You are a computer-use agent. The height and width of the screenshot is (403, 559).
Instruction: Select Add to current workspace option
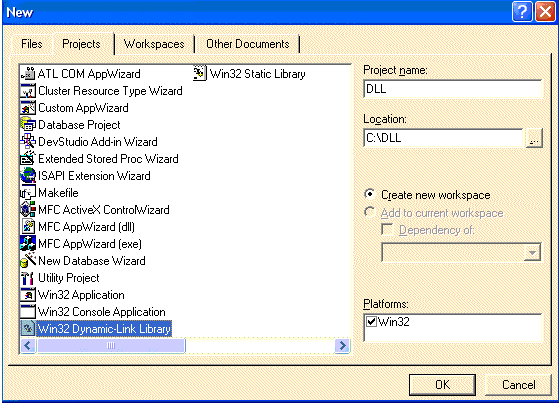(x=434, y=213)
